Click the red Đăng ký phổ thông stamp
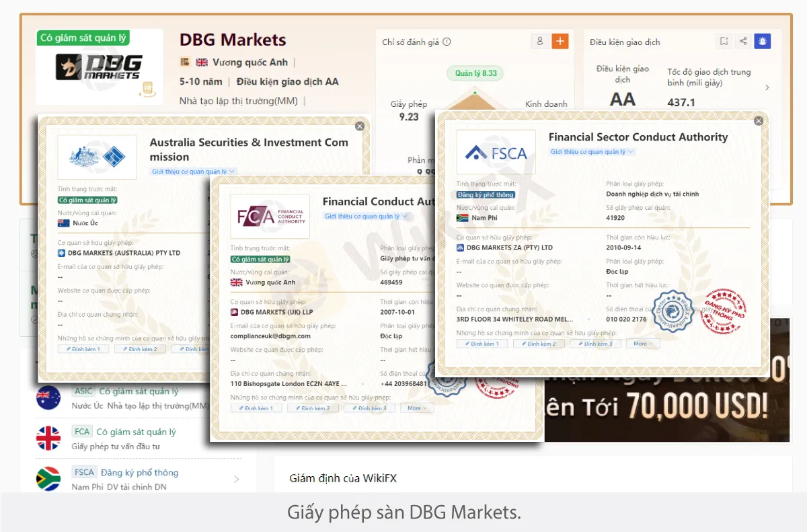This screenshot has width=807, height=532. click(x=723, y=312)
